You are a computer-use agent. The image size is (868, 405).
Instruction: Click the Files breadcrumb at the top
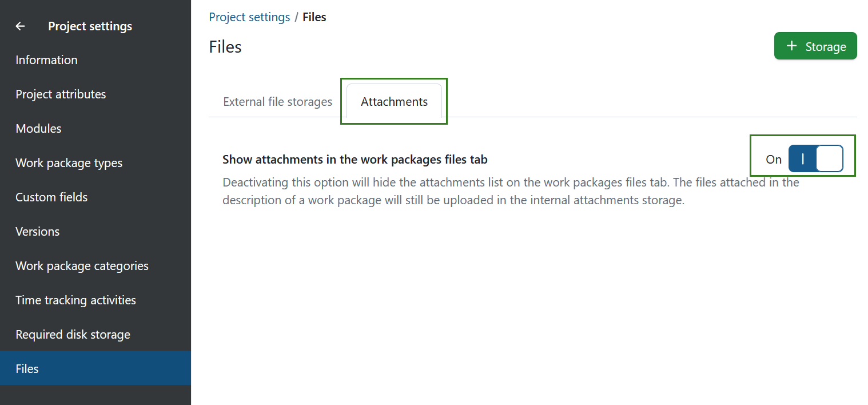coord(314,17)
